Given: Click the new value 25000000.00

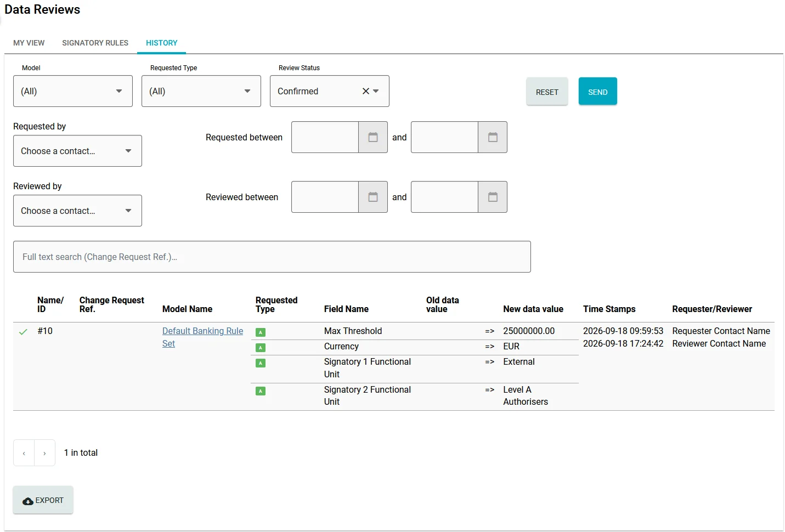Looking at the screenshot, I should (529, 331).
